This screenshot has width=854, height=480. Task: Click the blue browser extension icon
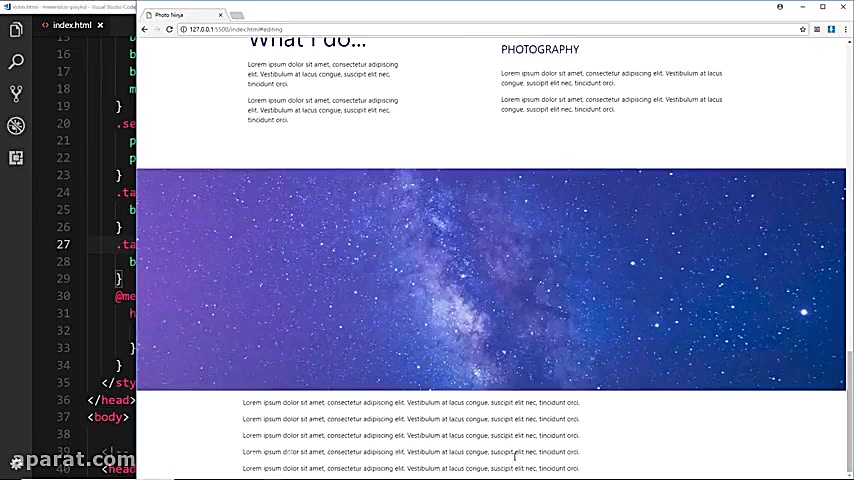[831, 29]
